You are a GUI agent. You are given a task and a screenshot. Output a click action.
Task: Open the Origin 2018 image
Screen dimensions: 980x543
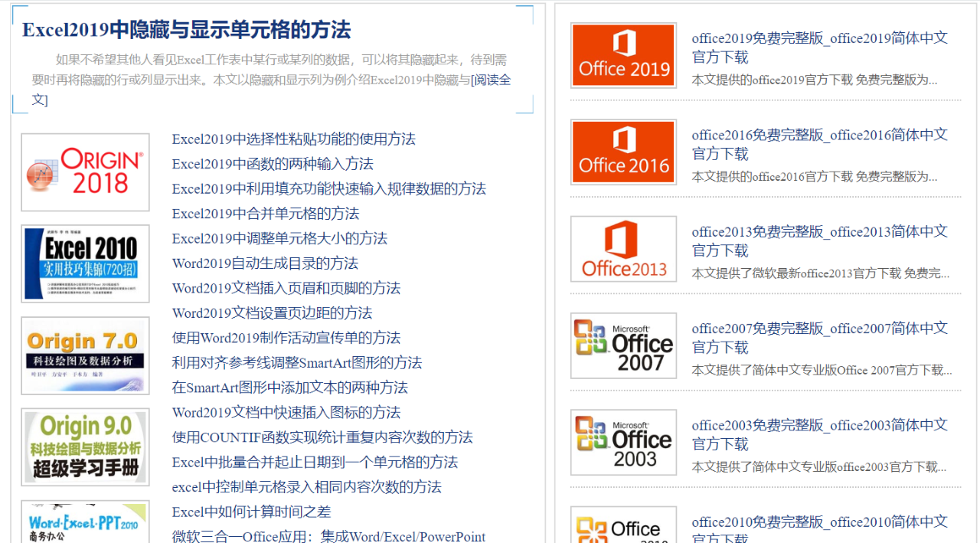coord(85,172)
